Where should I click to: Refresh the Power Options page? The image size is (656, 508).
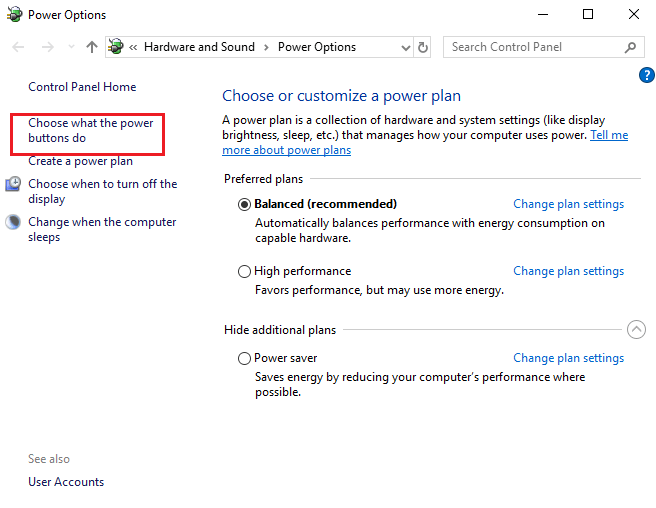[423, 47]
